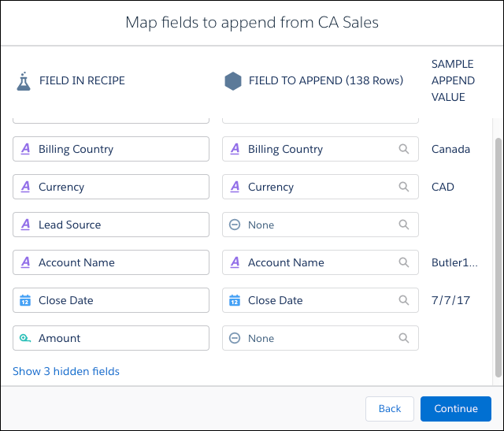Open the Billing Country field to append selector
This screenshot has width=504, height=431.
[x=321, y=149]
